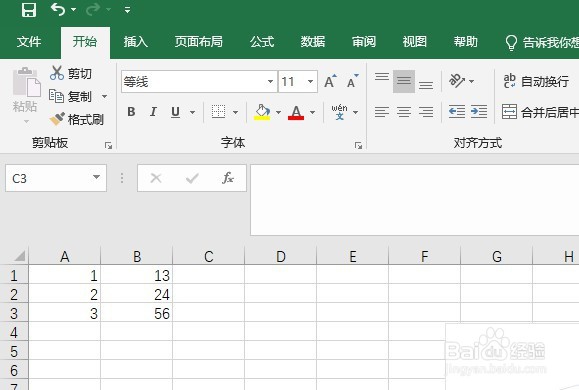Toggle center align icon

tap(404, 112)
